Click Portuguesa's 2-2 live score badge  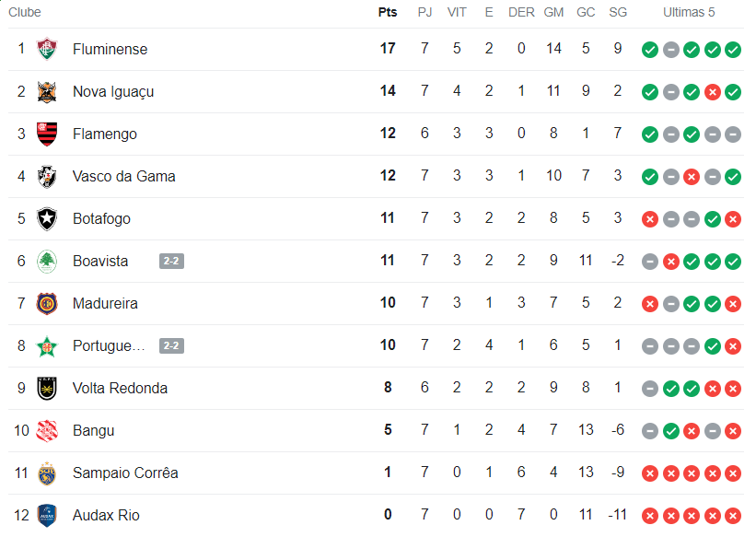171,345
